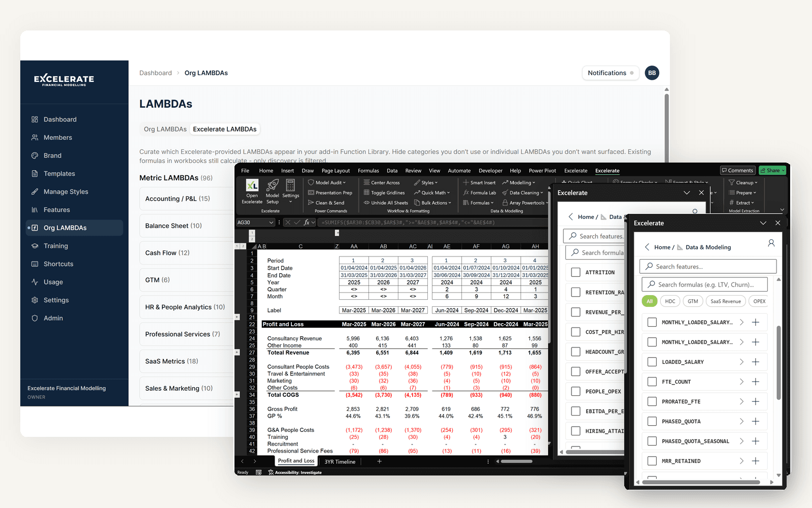
Task: Tick the COST_PER_HIR checkbox
Action: coord(576,332)
